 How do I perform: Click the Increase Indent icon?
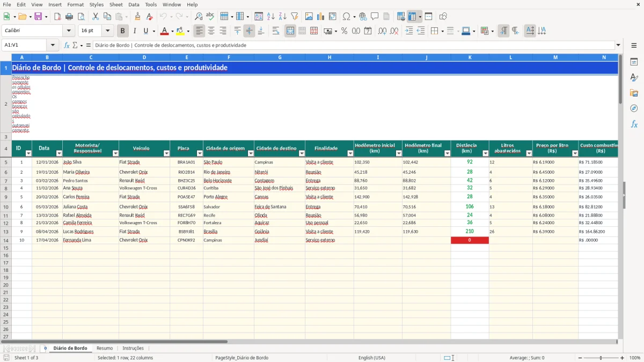pyautogui.click(x=409, y=31)
